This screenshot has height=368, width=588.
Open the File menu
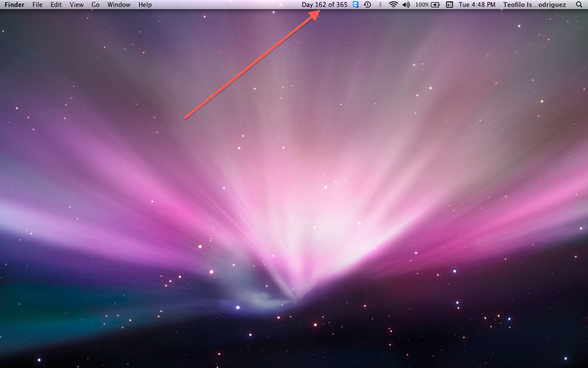click(37, 5)
